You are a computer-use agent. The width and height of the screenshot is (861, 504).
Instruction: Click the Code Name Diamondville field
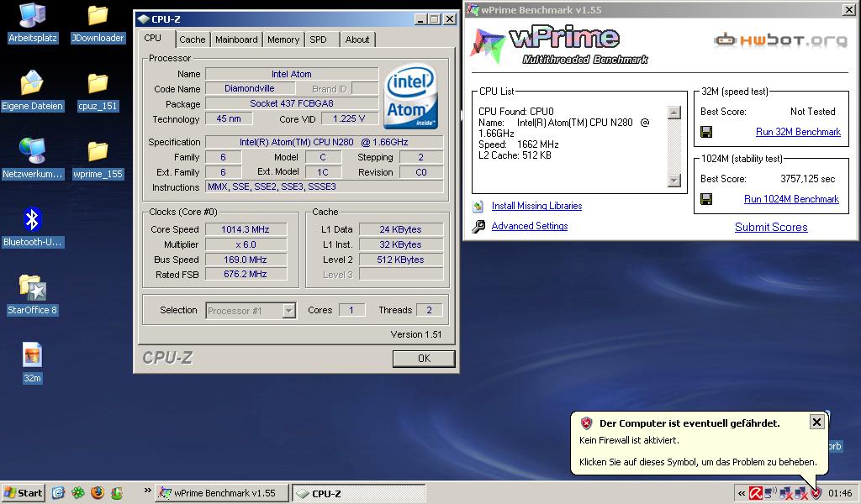coord(250,88)
